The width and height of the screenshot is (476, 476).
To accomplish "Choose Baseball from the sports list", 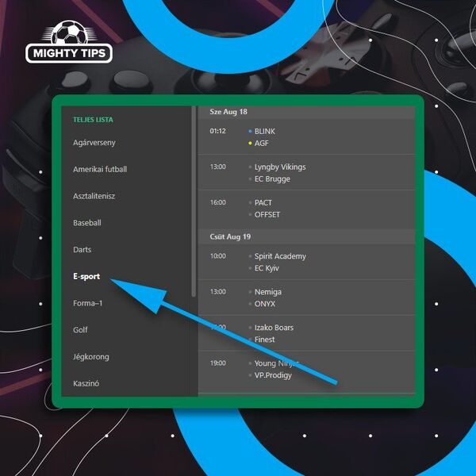I will [86, 222].
